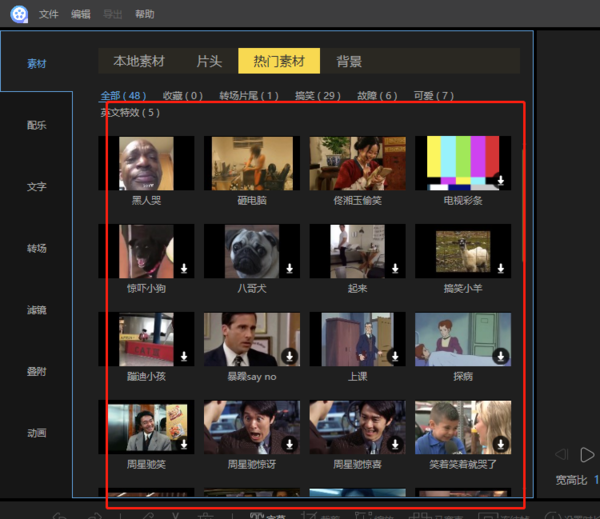Screen dimensions: 600x519
Task: Download the 电视彩条 clip
Action: pyautogui.click(x=500, y=181)
